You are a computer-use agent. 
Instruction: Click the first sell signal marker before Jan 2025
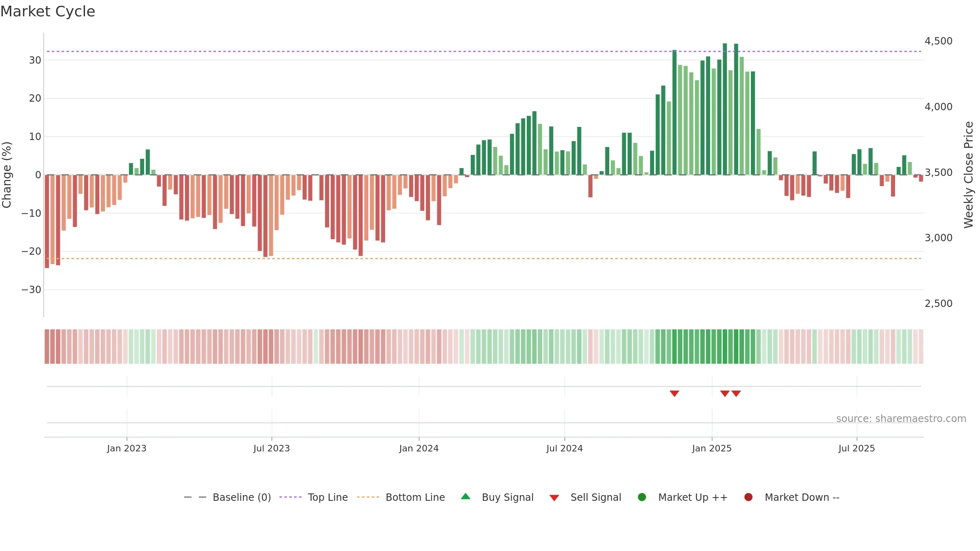click(675, 393)
